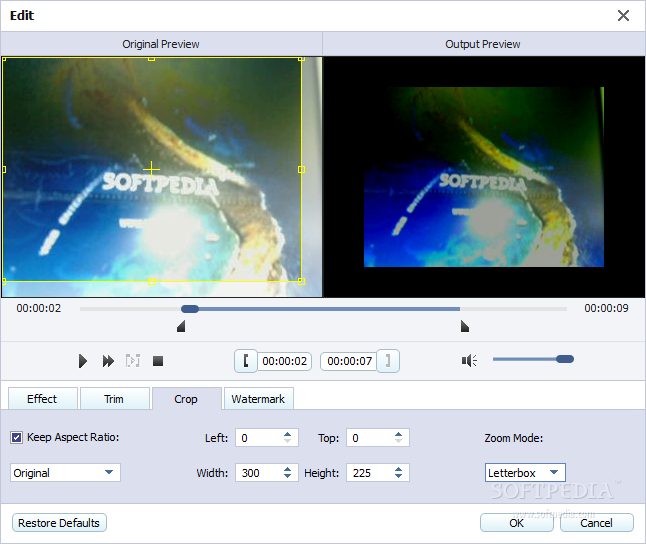
Task: Click the bottom-right corner crop handle
Action: 301,281
